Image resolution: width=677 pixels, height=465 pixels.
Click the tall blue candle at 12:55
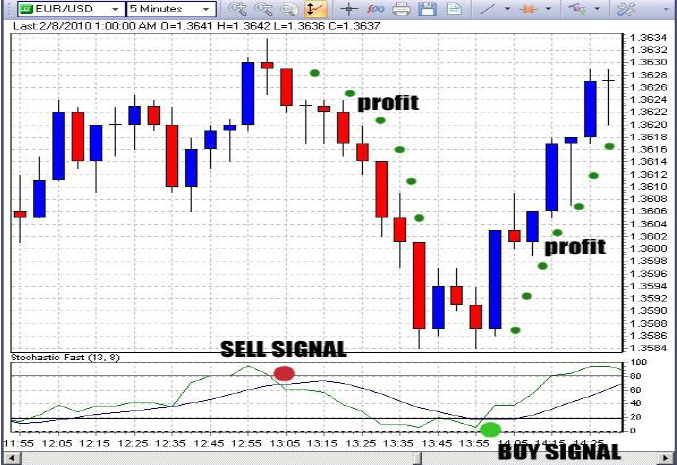248,93
